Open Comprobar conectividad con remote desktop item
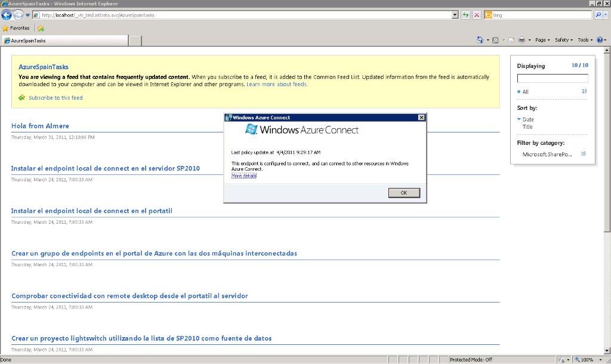Viewport: 611px width, 364px height. [129, 296]
